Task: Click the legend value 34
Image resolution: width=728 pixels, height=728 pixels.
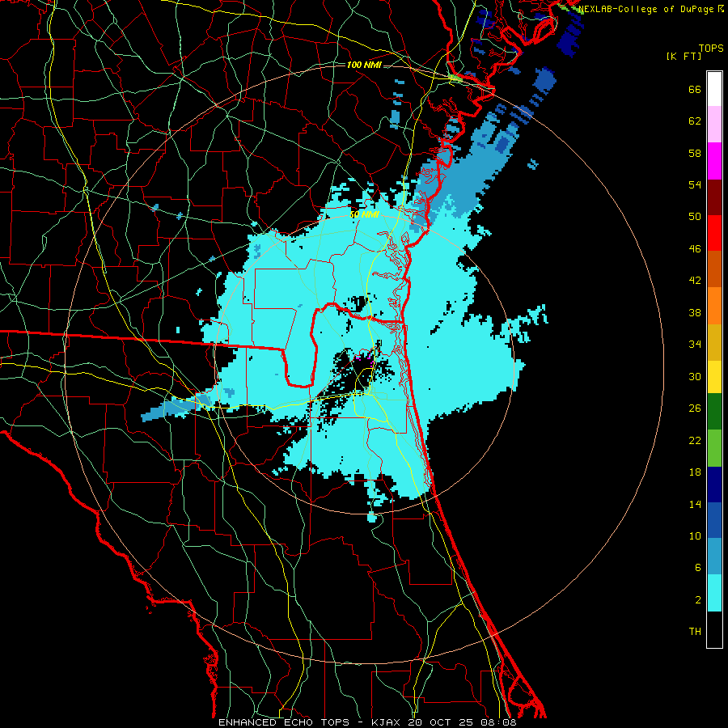Action: [695, 344]
